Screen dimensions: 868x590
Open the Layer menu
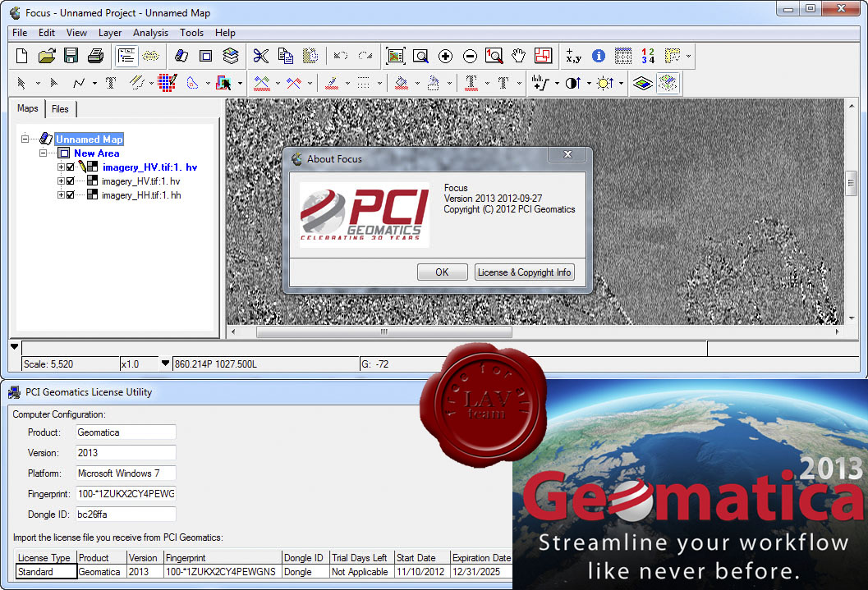[x=109, y=33]
